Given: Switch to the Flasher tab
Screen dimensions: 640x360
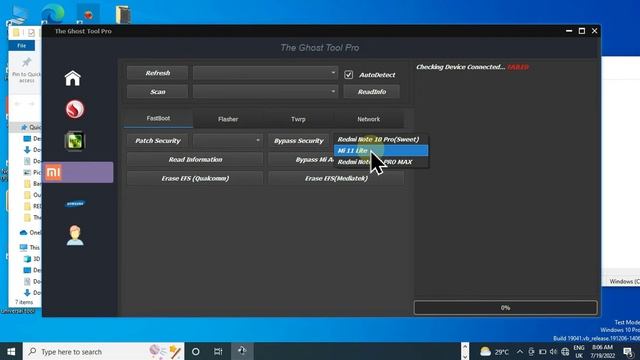Looking at the screenshot, I should coord(228,119).
